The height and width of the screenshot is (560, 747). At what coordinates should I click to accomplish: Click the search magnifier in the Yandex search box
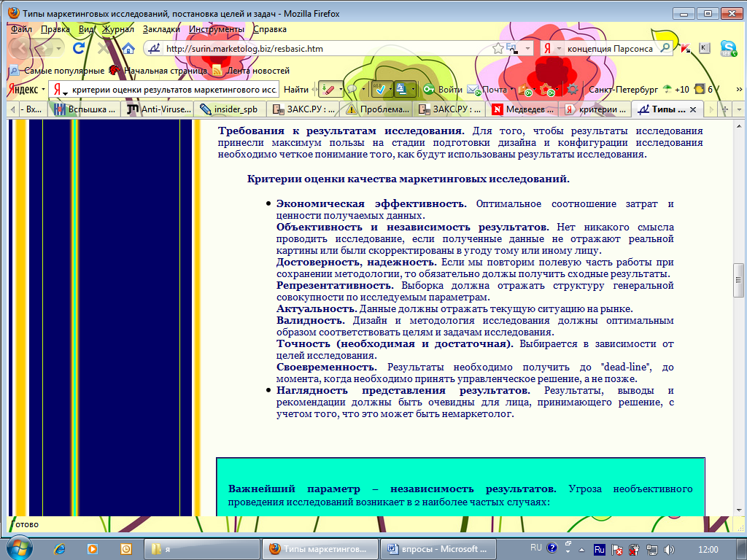665,47
